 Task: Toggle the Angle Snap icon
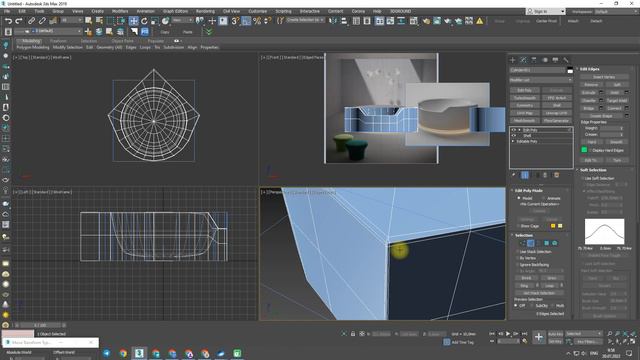(x=246, y=21)
